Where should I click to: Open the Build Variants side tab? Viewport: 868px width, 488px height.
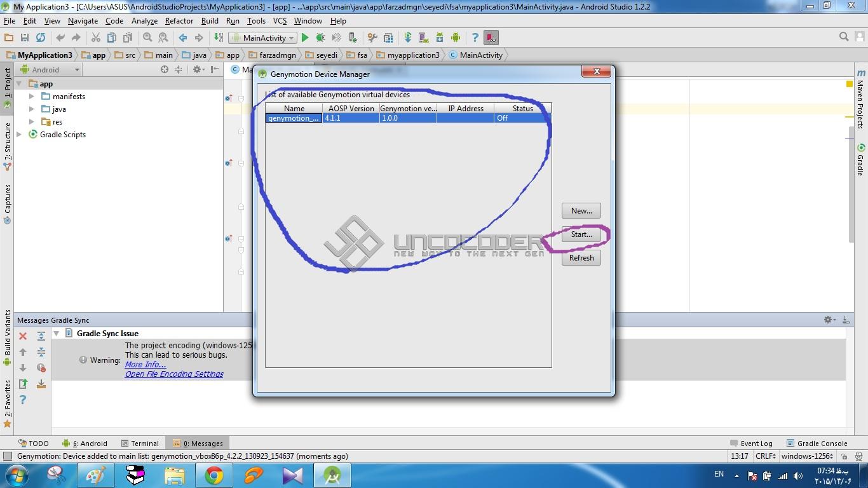[x=8, y=338]
